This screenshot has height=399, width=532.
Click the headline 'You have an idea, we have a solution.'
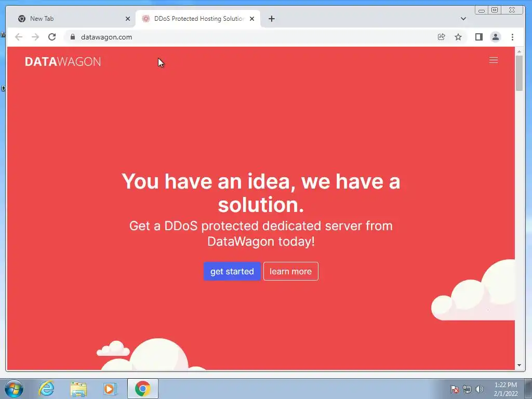(x=261, y=193)
